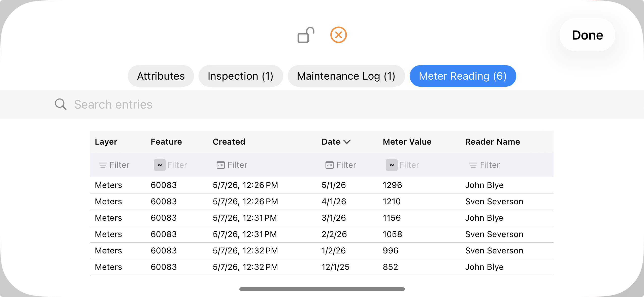Switch to Maintenance Log (1) tab
Screen dimensions: 644x297
pos(346,76)
